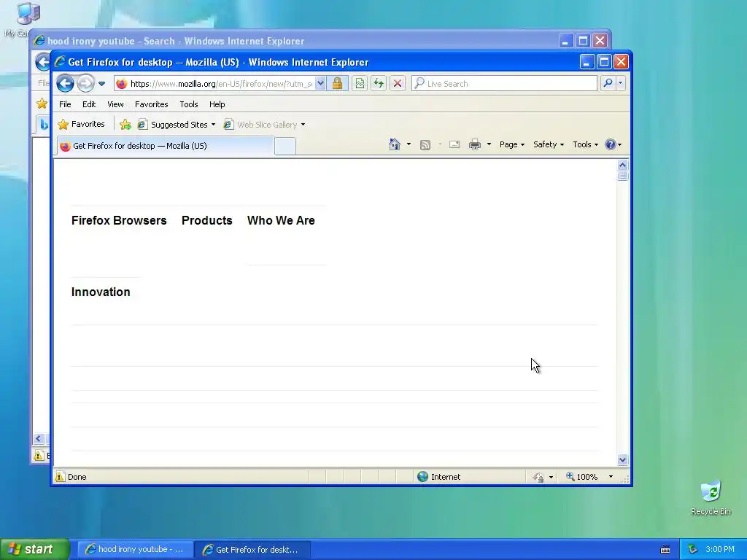Open the Favorites menu in menu bar
The height and width of the screenshot is (560, 747).
[152, 104]
